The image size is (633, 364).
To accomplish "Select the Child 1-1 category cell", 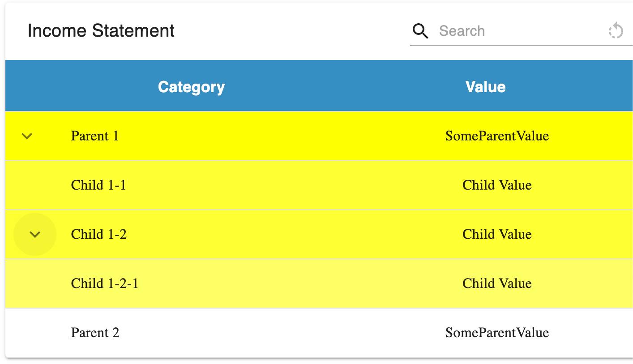I will (98, 185).
